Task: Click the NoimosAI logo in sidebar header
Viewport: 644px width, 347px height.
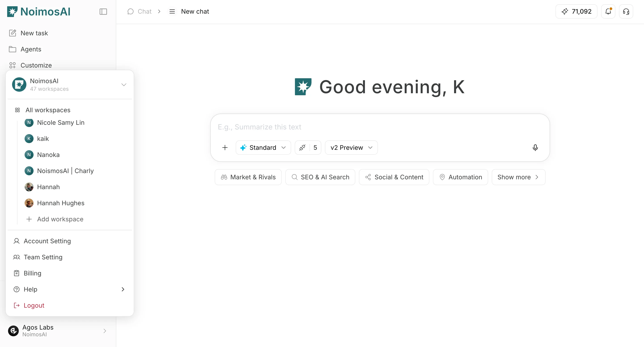Action: (x=39, y=11)
